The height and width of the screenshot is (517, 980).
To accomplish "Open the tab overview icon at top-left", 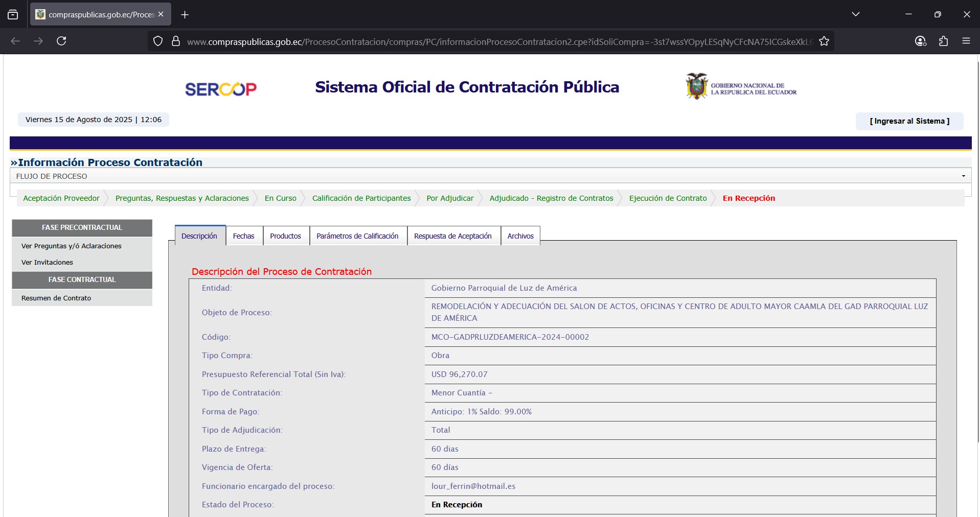I will pos(13,14).
